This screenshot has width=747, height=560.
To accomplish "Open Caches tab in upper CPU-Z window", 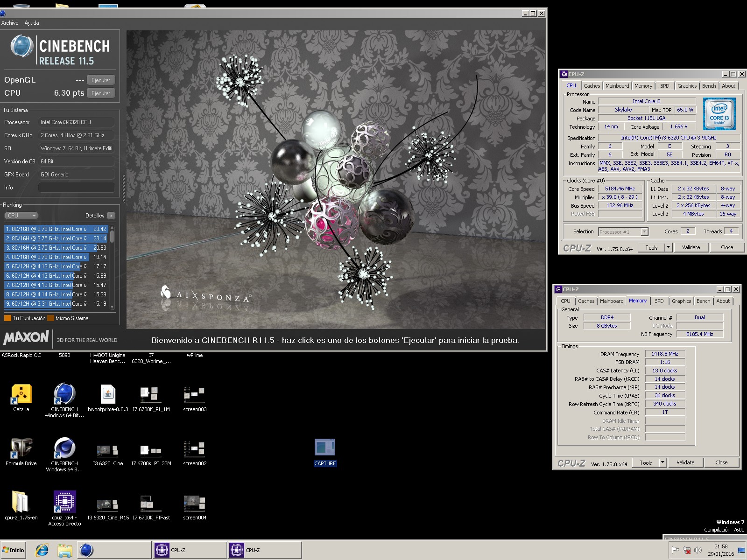I will pyautogui.click(x=592, y=86).
